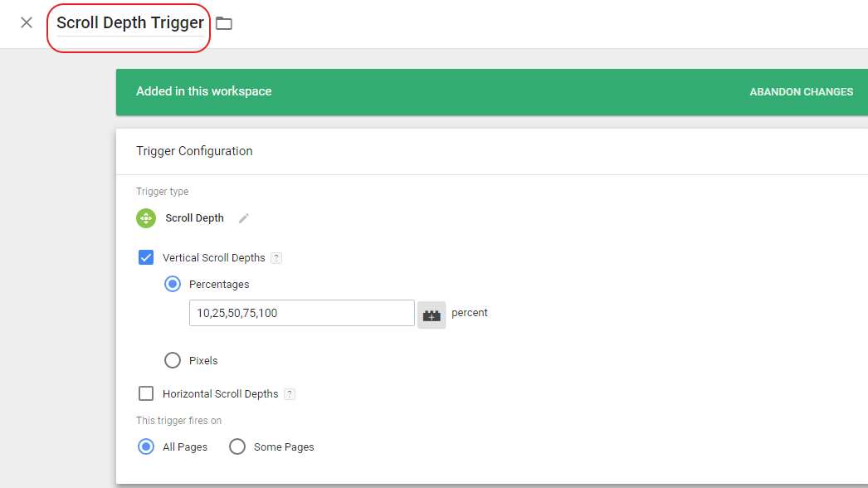Viewport: 868px width, 488px height.
Task: Edit the Scroll Depth Trigger name field
Action: pyautogui.click(x=130, y=22)
